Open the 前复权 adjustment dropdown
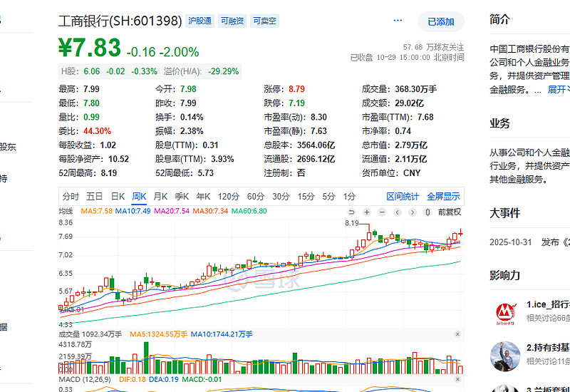The image size is (570, 392). [450, 212]
